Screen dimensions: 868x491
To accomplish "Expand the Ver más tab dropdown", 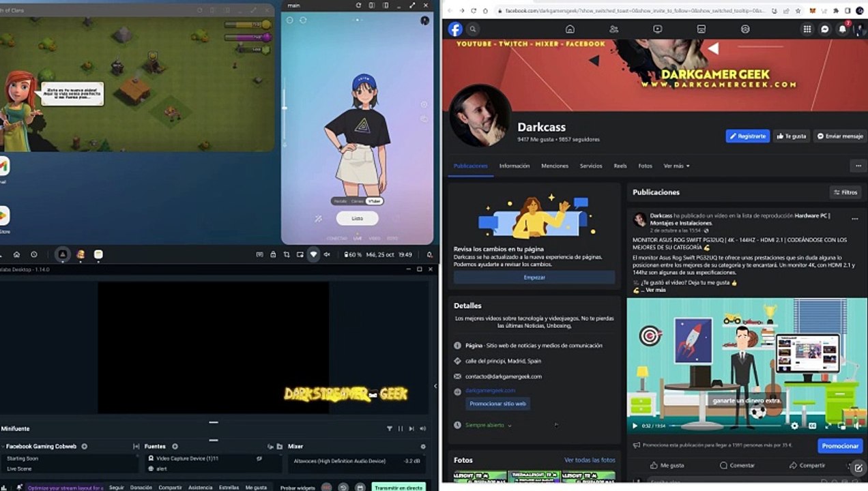I will [676, 166].
